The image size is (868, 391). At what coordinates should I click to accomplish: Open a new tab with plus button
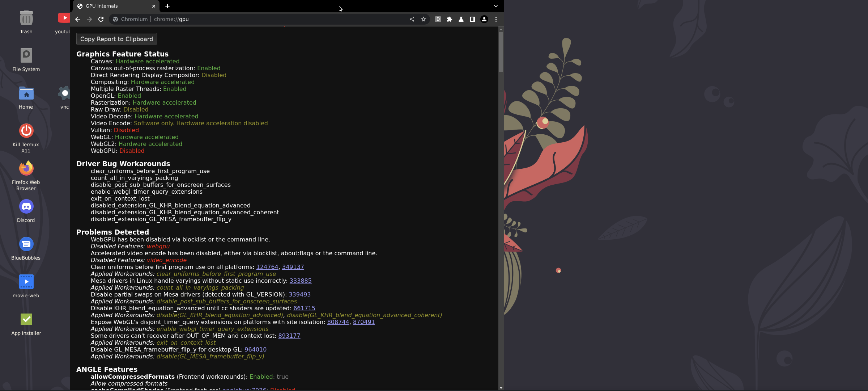point(167,6)
